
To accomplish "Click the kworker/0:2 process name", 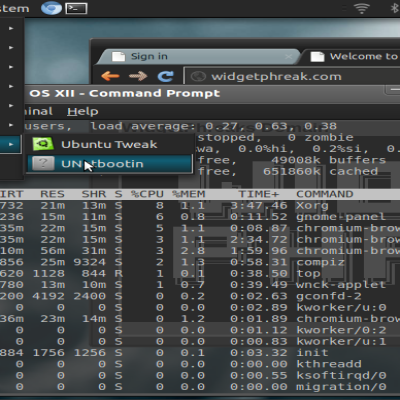I will pyautogui.click(x=341, y=330).
